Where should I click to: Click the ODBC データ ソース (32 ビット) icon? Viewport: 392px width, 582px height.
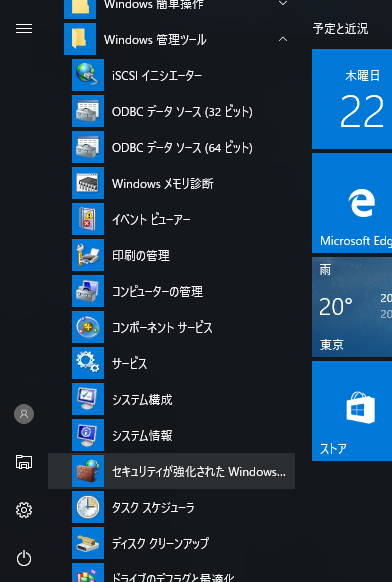(88, 111)
